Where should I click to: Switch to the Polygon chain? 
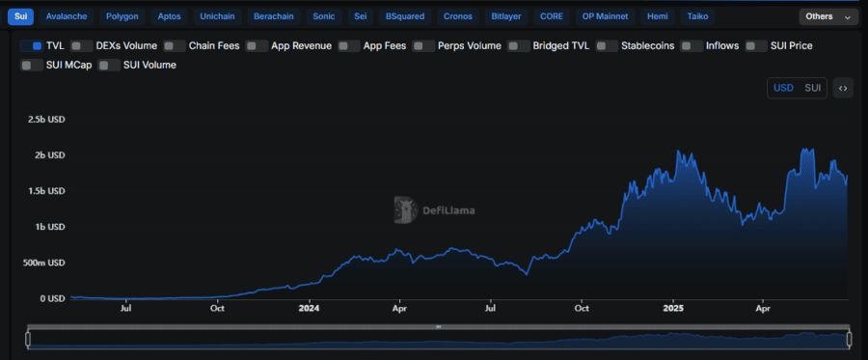[122, 16]
